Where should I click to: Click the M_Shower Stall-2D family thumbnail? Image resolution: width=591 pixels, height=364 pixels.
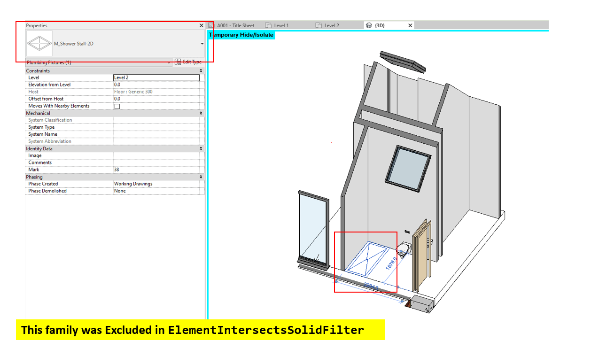(39, 44)
